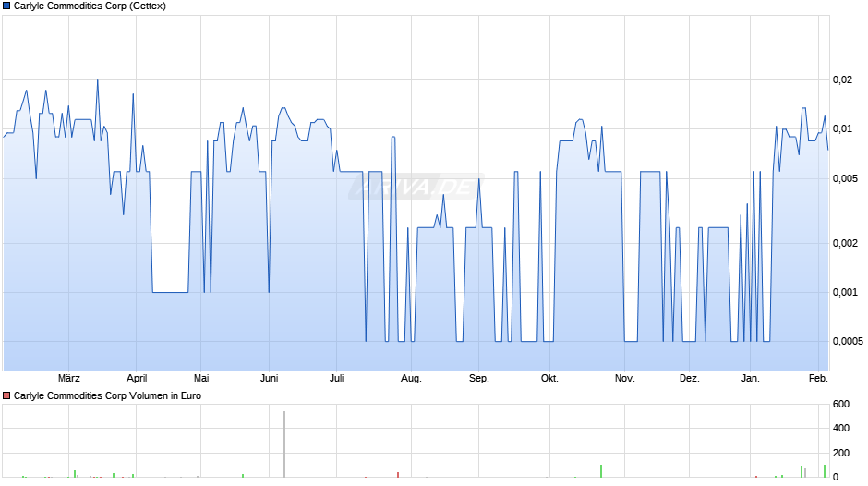The width and height of the screenshot is (868, 486).
Task: Click the 'Dez.' month label
Action: (689, 379)
